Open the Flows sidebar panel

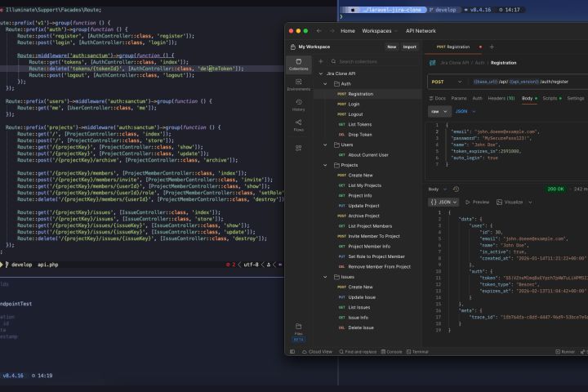pyautogui.click(x=299, y=125)
